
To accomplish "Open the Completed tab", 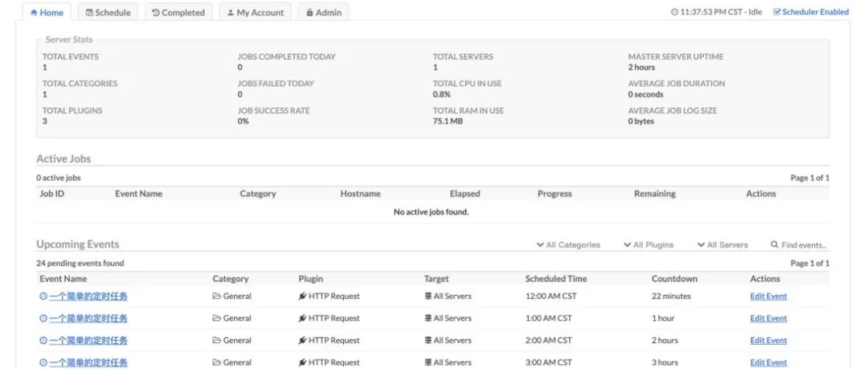I will pos(178,12).
